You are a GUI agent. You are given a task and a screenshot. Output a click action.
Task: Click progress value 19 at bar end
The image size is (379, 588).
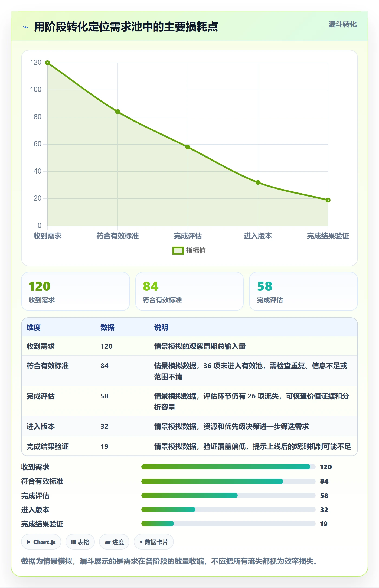coord(324,524)
